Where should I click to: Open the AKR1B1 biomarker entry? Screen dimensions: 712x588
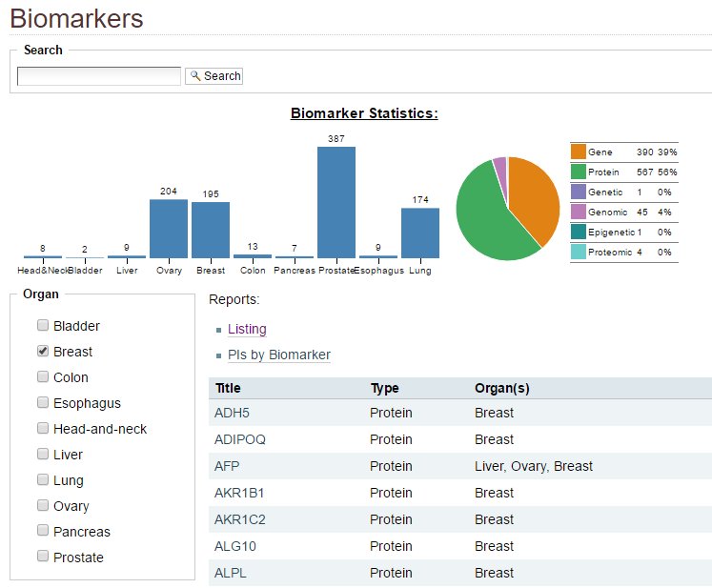click(239, 493)
